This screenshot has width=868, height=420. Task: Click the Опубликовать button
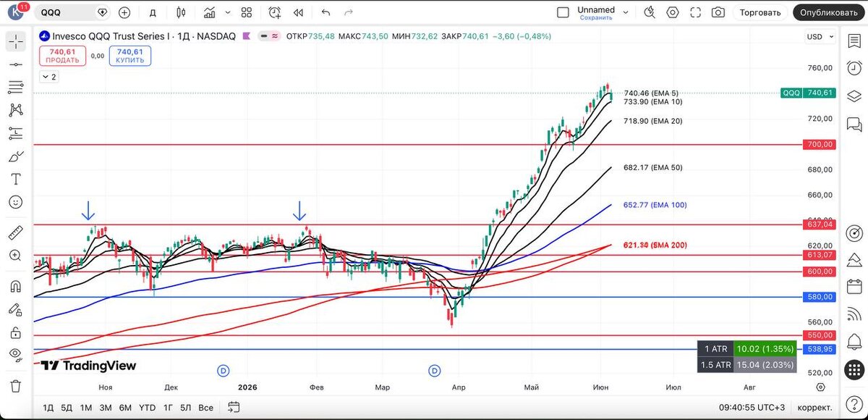829,12
